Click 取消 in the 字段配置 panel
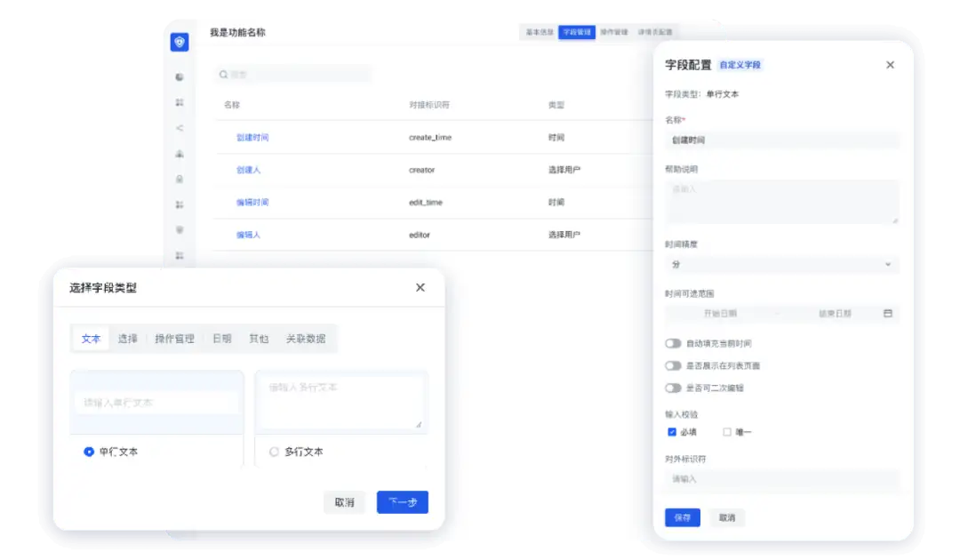 [x=727, y=517]
